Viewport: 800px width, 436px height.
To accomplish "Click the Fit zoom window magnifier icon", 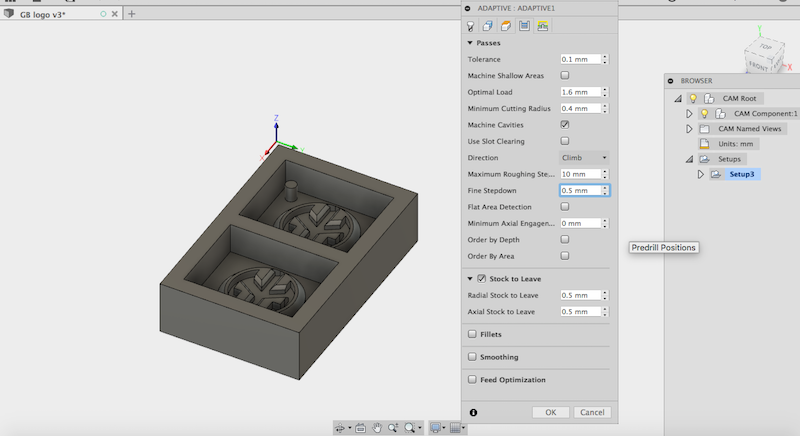I will tap(409, 428).
